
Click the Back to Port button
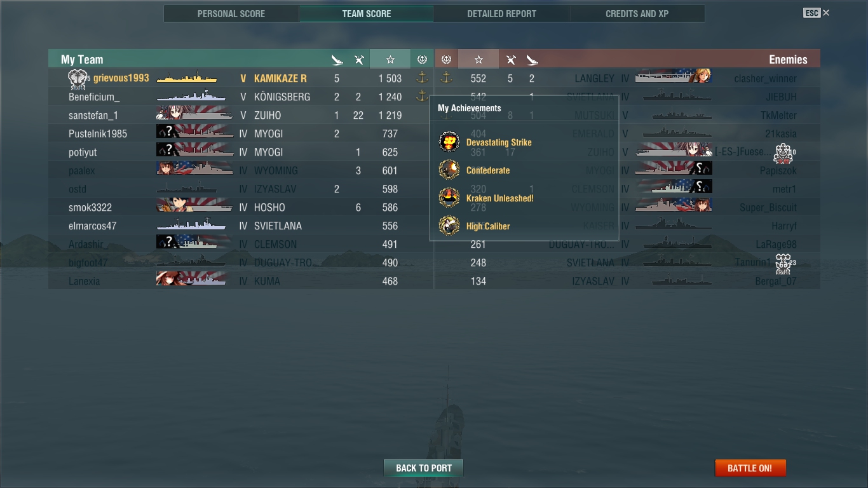tap(424, 468)
